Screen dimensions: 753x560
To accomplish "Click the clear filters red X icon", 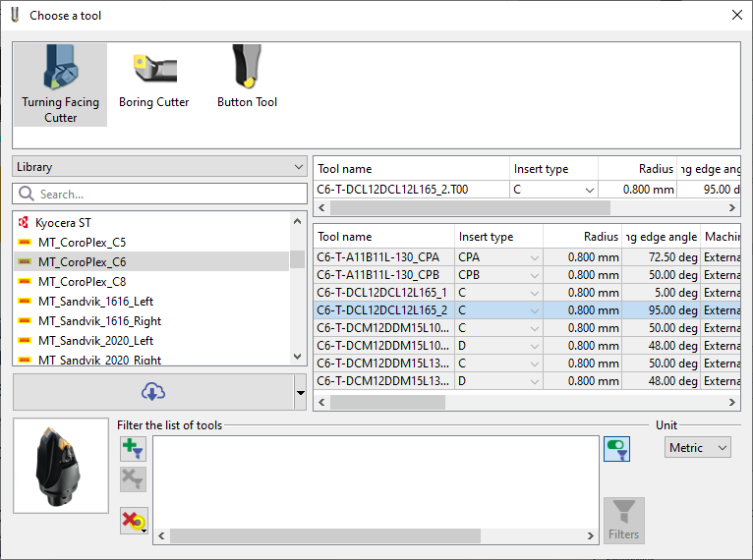I will pyautogui.click(x=133, y=521).
